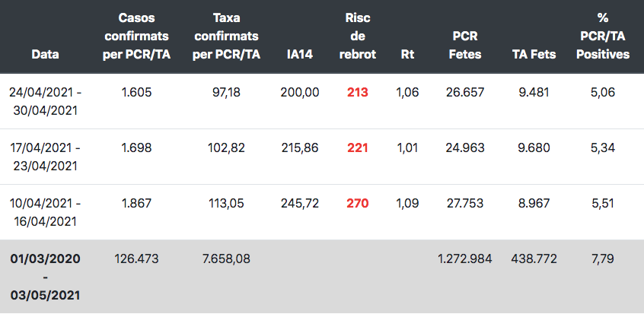Select the total positives percentage 7,79
The image size is (644, 314).
coord(603,259)
